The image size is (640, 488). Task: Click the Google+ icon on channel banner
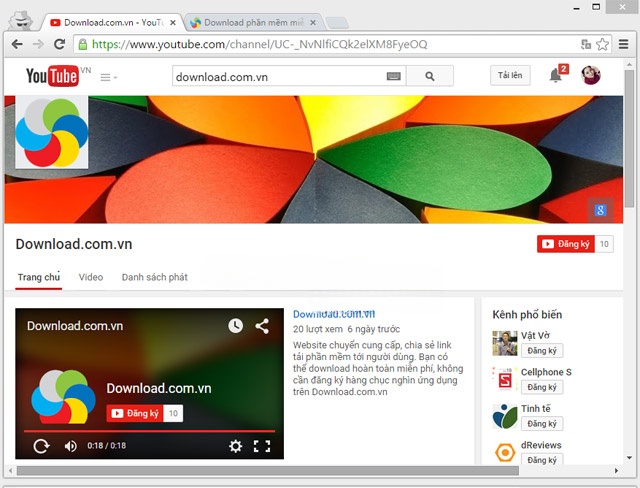pos(600,210)
